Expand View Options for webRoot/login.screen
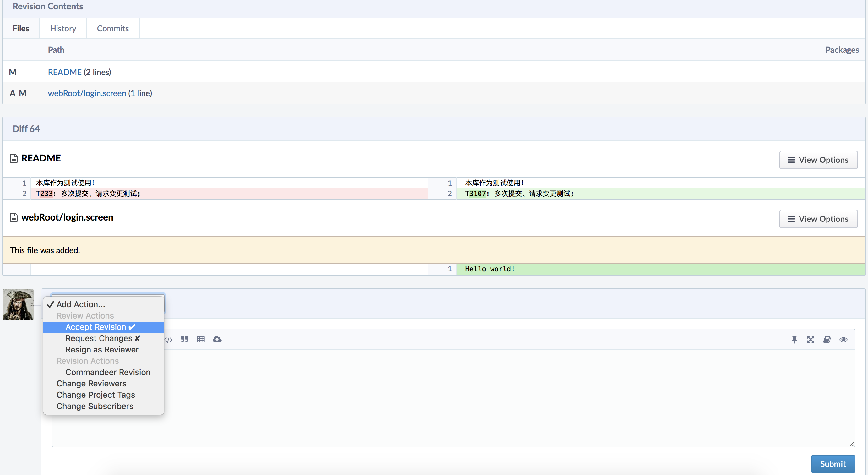The width and height of the screenshot is (868, 475). click(x=818, y=219)
